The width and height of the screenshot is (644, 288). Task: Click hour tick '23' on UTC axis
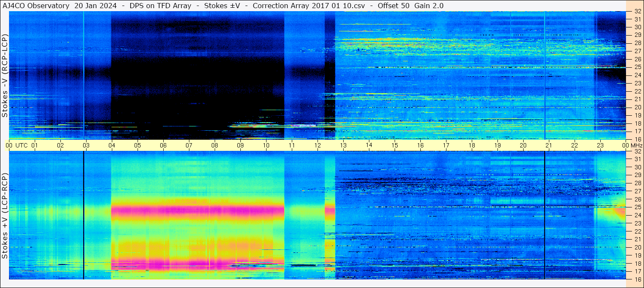click(x=600, y=145)
